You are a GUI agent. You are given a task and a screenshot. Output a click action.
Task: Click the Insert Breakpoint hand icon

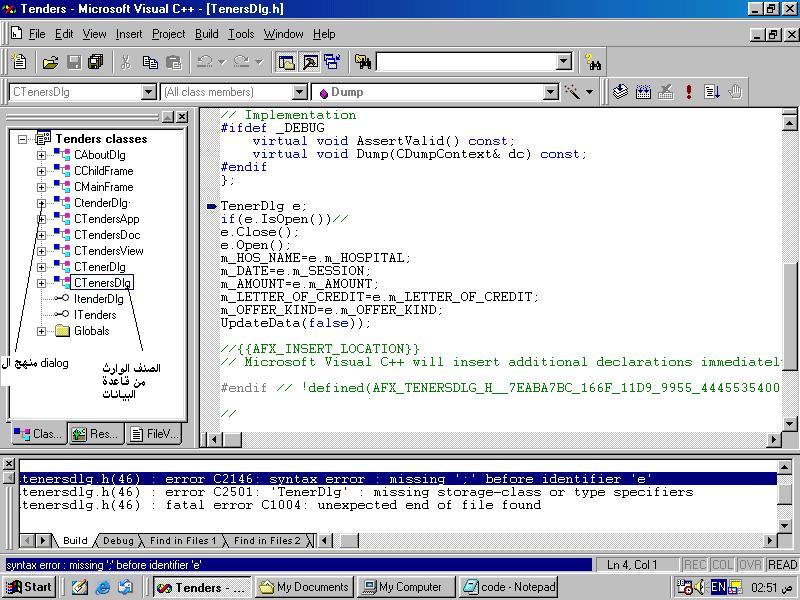tap(735, 92)
